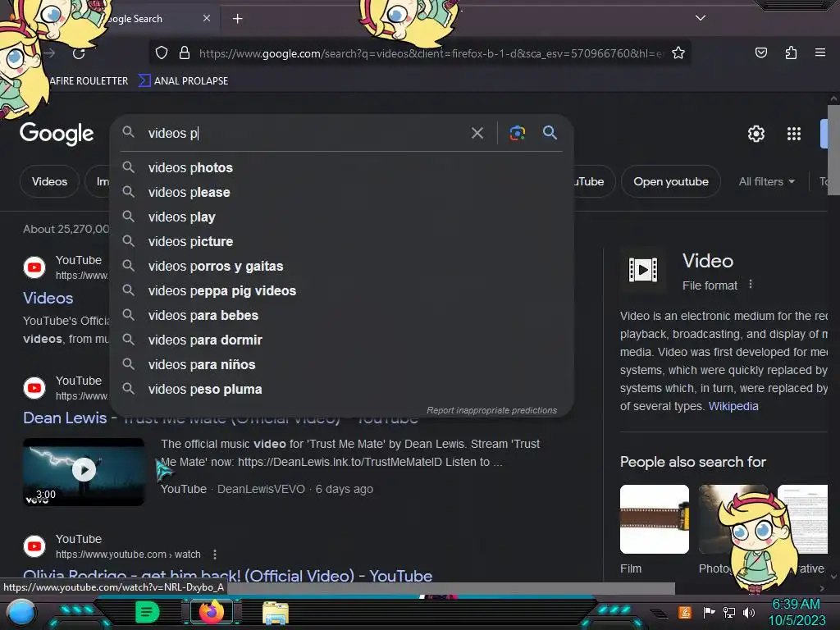The image size is (840, 630).
Task: Open the Google apps grid
Action: [794, 134]
